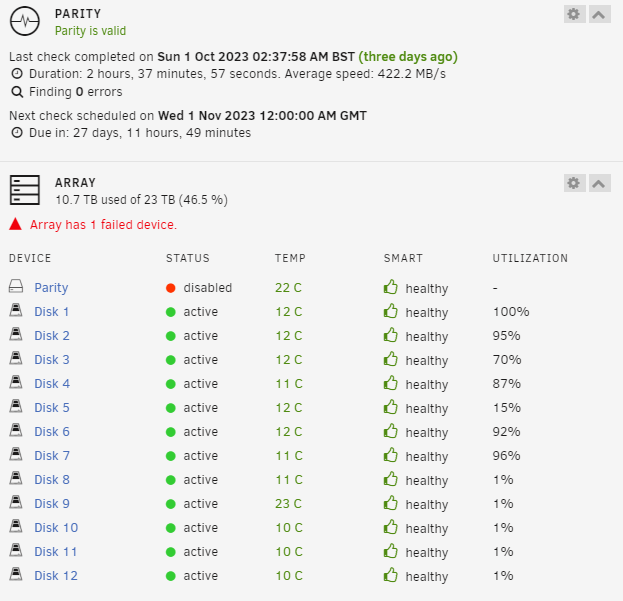This screenshot has height=601, width=623.
Task: Click the Disk 7 drive icon
Action: point(16,454)
